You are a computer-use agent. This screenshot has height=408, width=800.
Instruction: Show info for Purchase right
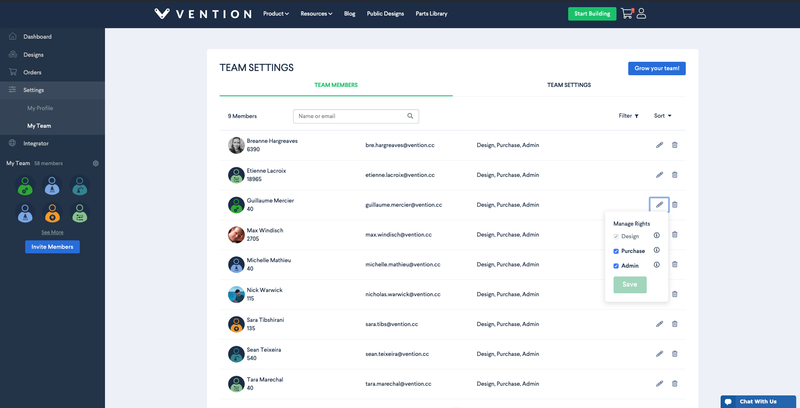(x=657, y=250)
